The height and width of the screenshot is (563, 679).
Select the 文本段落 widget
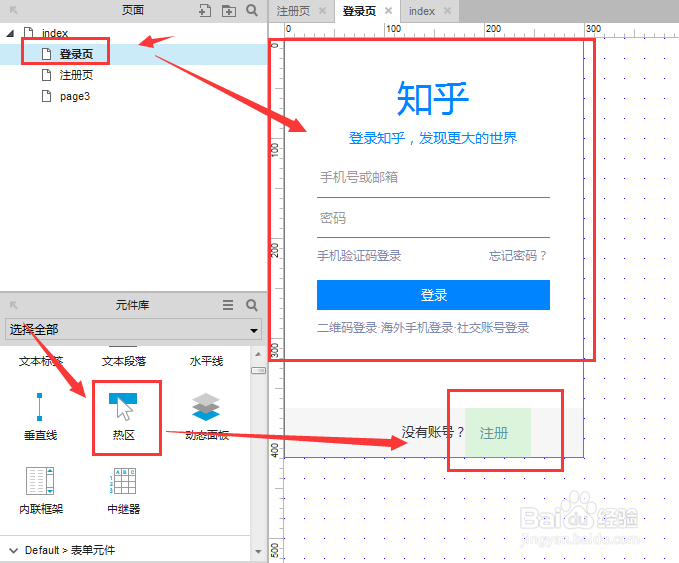pyautogui.click(x=124, y=361)
